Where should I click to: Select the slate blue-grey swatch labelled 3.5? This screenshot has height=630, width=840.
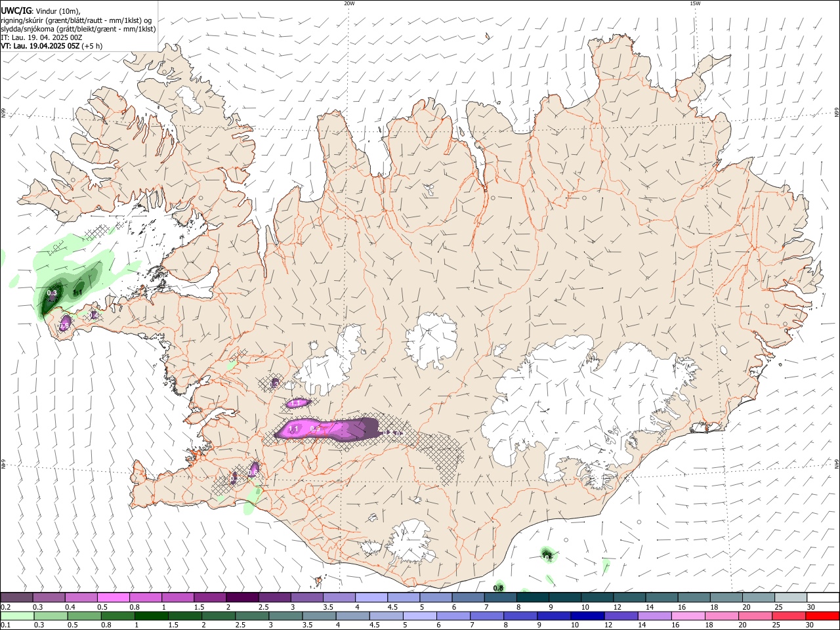(319, 616)
